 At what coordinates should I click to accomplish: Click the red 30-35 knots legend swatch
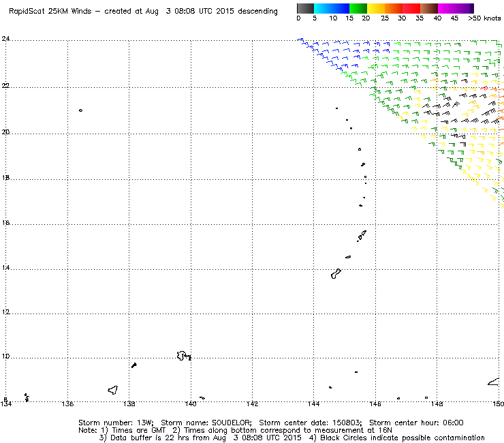click(411, 8)
